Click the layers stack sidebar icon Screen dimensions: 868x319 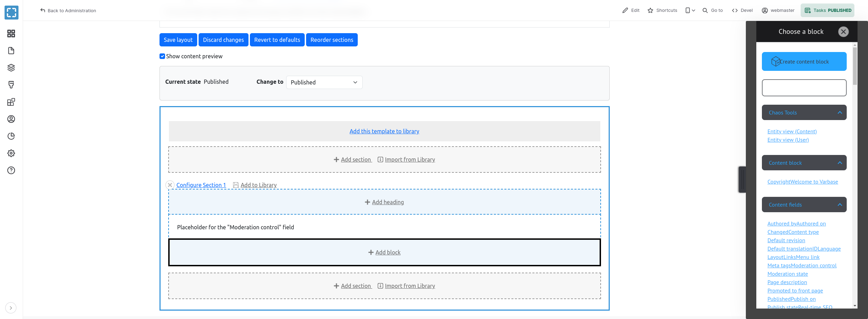(x=11, y=68)
